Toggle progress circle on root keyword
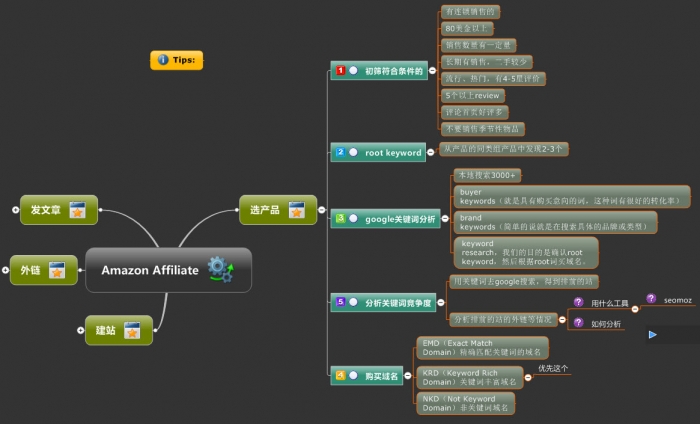Screen dimensions: 700x424 tap(353, 152)
